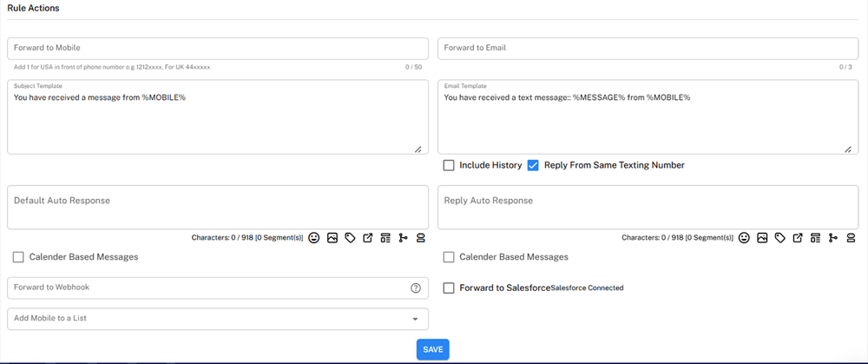Open template icon under Reply Auto Response
Viewport: 868px width, 364px height.
pyautogui.click(x=815, y=238)
